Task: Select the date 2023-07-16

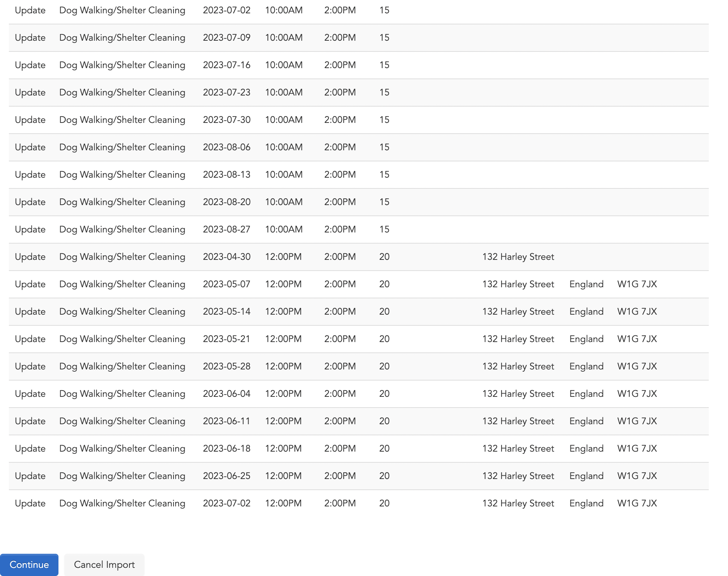Action: click(227, 65)
